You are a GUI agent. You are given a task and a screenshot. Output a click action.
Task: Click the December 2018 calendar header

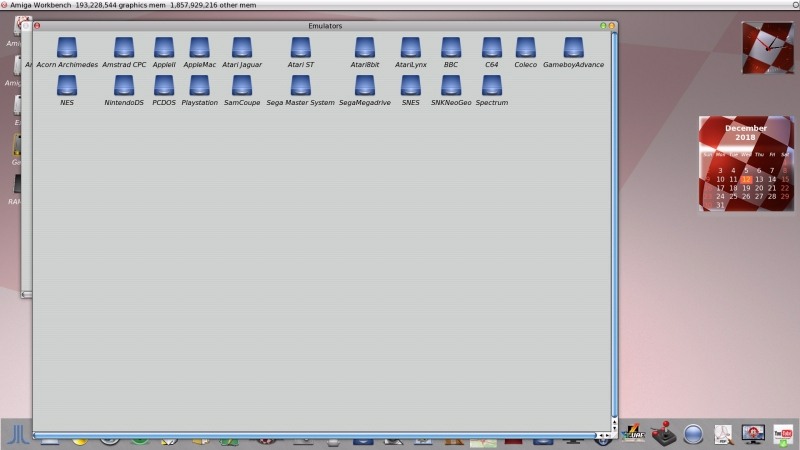click(745, 133)
